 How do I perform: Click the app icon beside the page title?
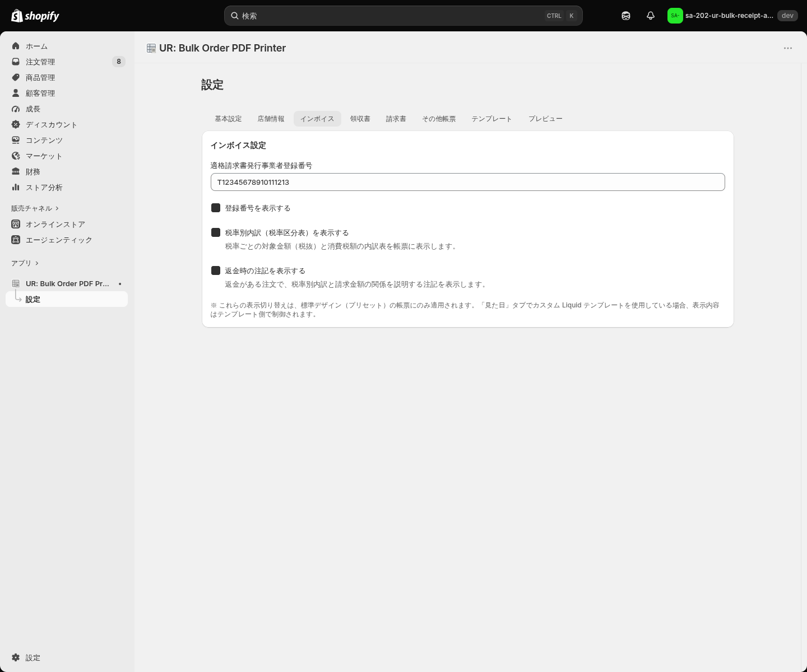point(151,48)
